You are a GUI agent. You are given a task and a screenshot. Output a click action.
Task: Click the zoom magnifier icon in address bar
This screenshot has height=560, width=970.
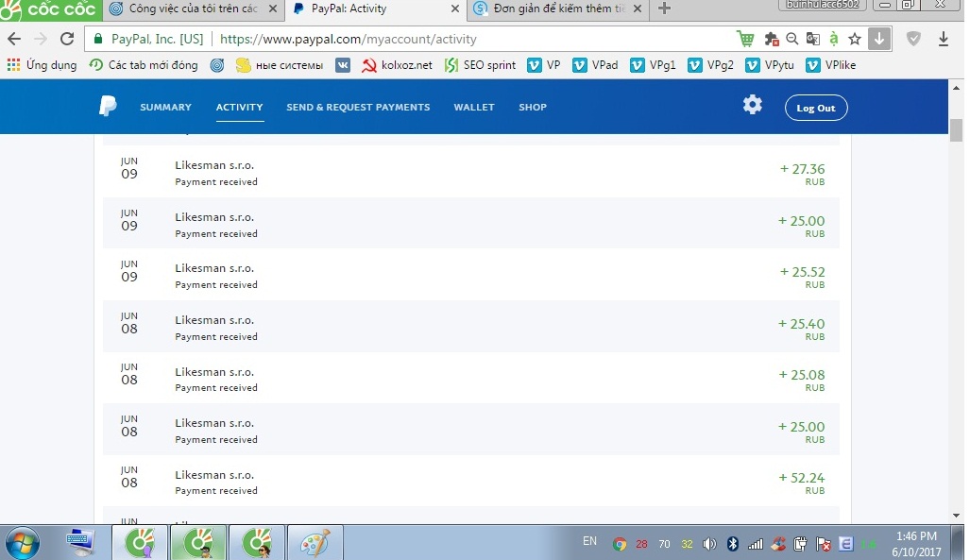tap(791, 39)
